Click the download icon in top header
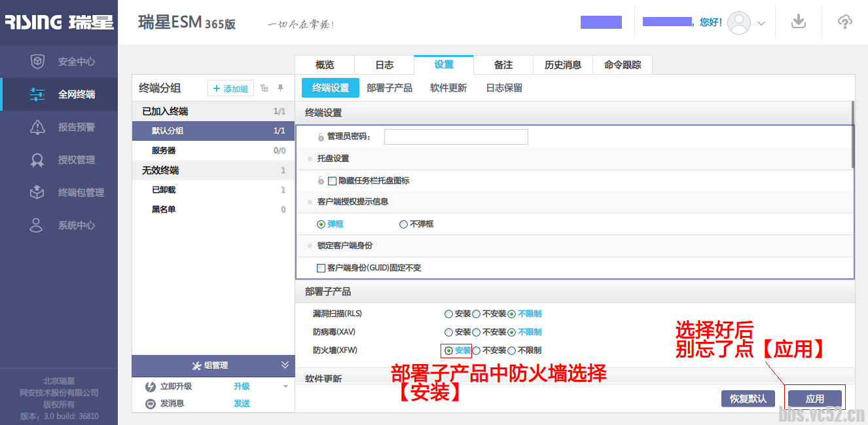Viewport: 868px width, 425px height. click(798, 22)
